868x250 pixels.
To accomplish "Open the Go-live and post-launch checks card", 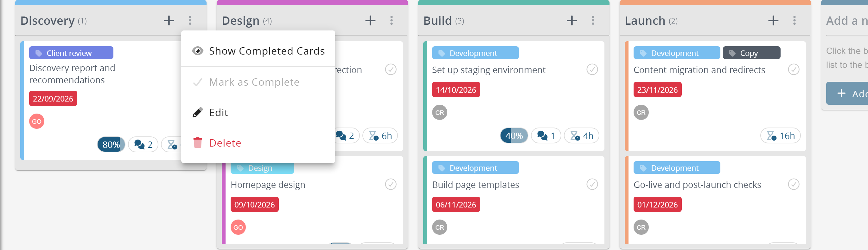I will (697, 185).
